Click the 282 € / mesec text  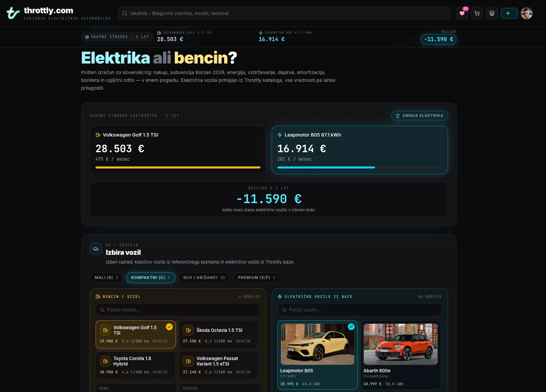[x=294, y=159]
